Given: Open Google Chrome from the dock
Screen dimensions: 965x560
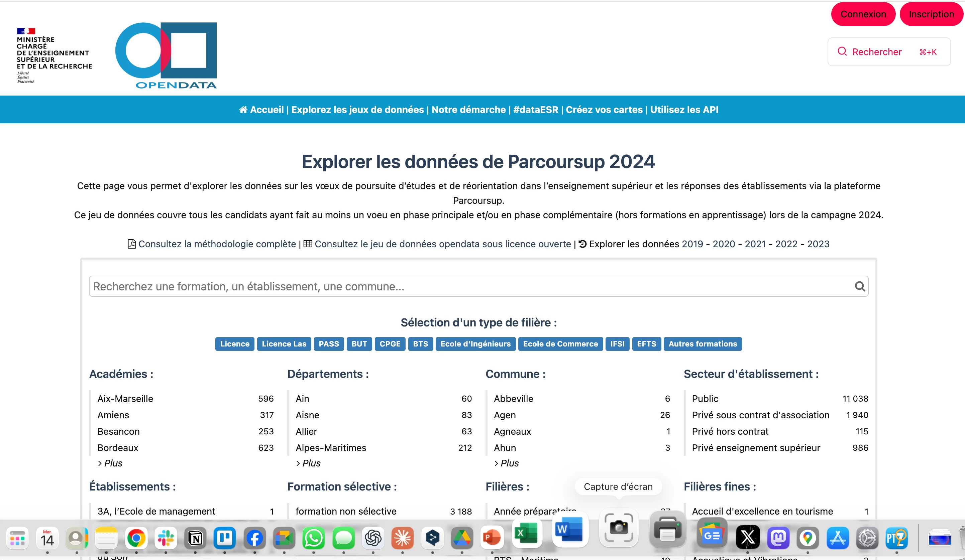Looking at the screenshot, I should pos(136,538).
